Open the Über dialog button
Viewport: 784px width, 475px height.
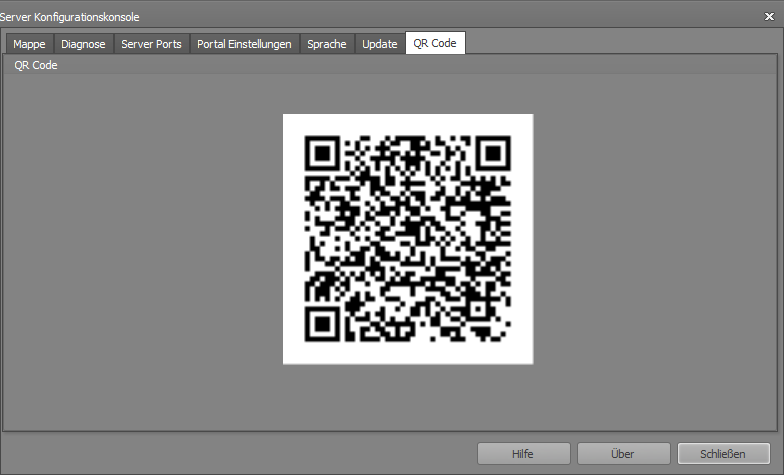point(624,454)
